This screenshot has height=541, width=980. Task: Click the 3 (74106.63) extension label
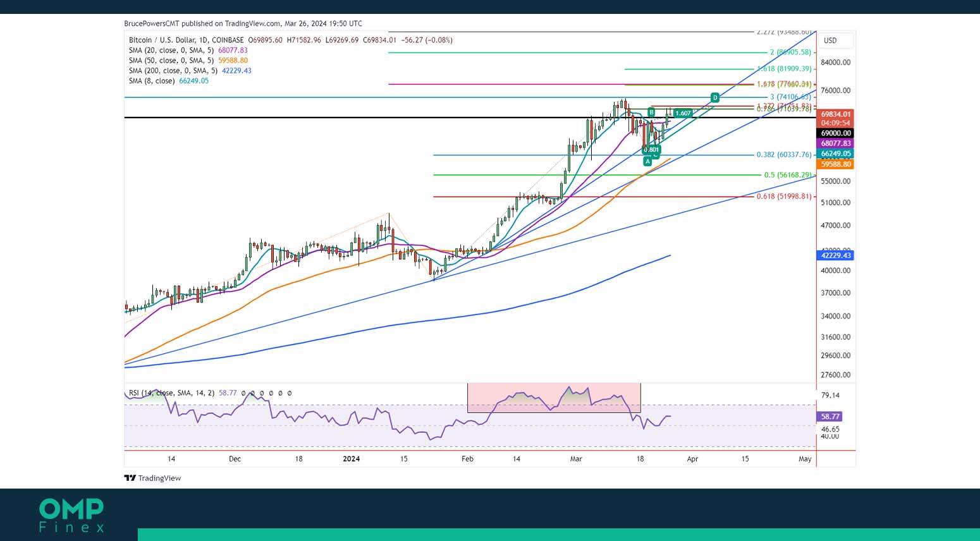790,97
